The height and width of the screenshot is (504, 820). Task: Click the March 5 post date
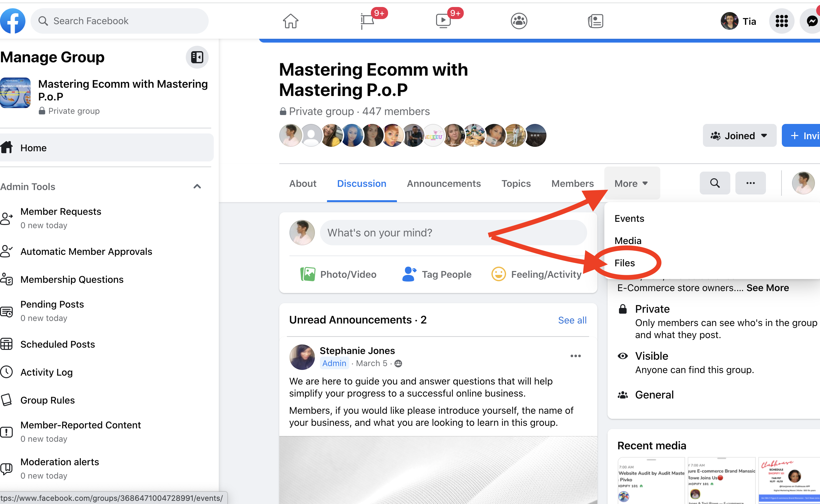[x=371, y=363]
